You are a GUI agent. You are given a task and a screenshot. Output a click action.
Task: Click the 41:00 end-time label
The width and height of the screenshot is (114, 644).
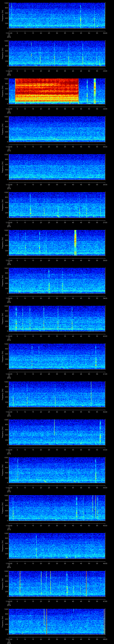coord(105,374)
